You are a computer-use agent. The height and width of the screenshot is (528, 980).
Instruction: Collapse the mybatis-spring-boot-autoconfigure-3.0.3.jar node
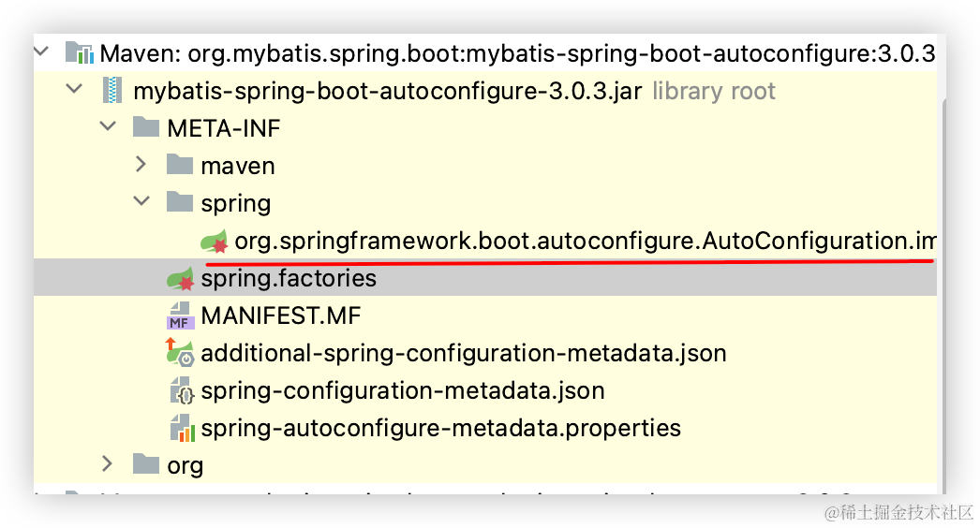pos(73,91)
